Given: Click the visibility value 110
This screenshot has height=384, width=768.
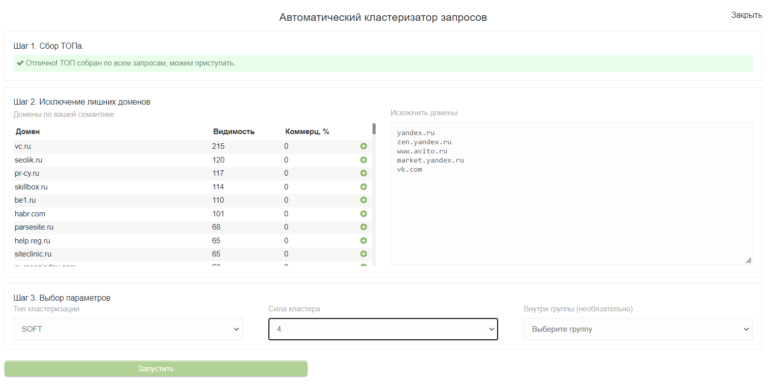Looking at the screenshot, I should [218, 200].
